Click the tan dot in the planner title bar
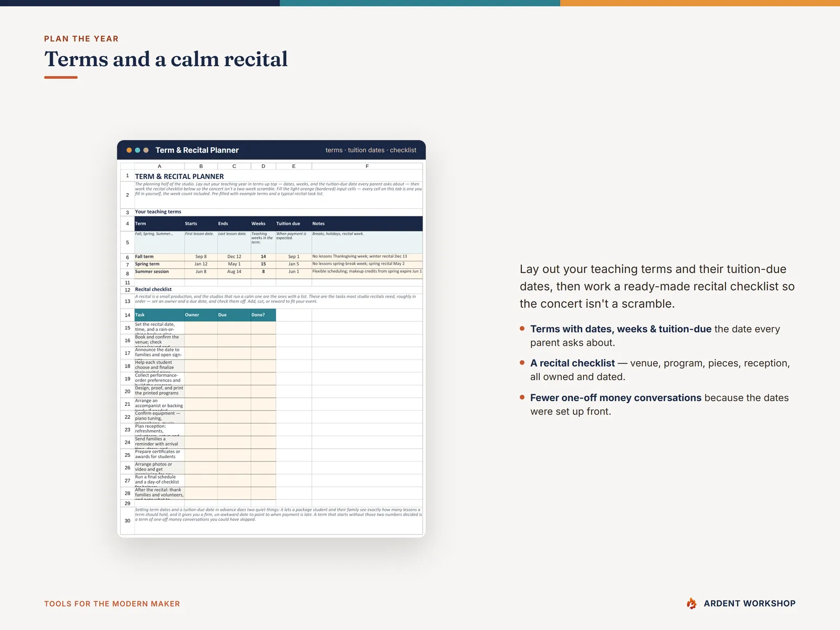Image resolution: width=840 pixels, height=630 pixels. 146,150
